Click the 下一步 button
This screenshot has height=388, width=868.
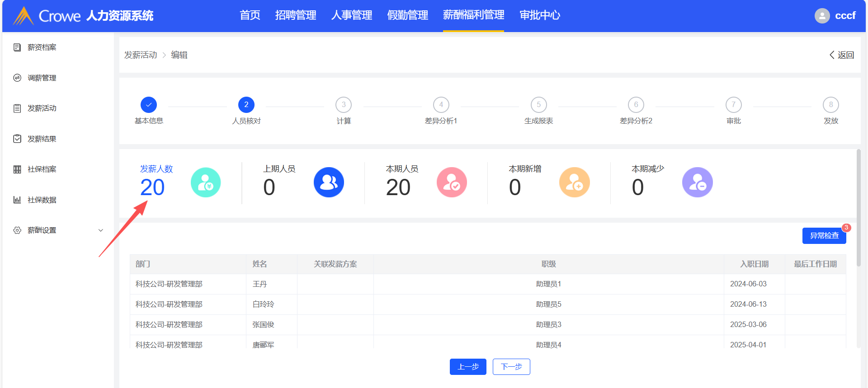coord(511,367)
